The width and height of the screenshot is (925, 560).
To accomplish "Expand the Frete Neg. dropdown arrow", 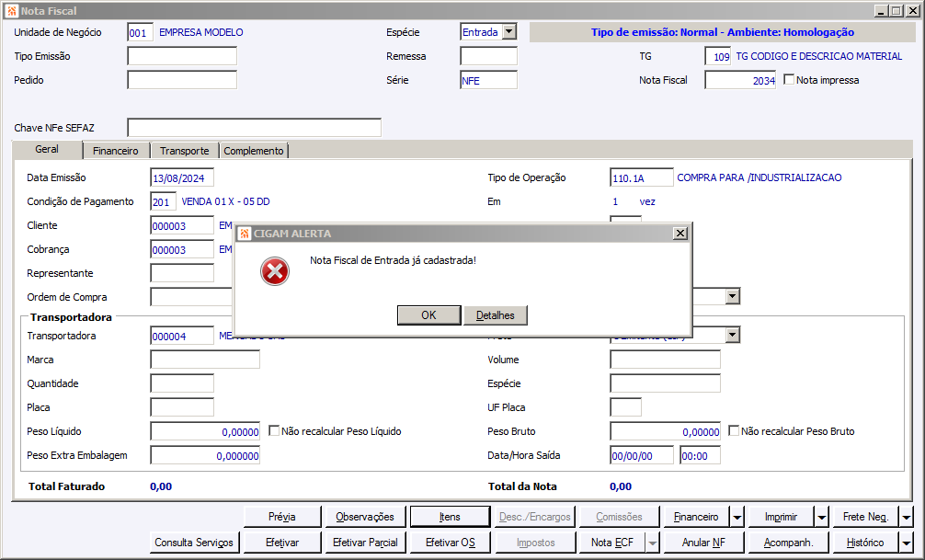I will 906,517.
